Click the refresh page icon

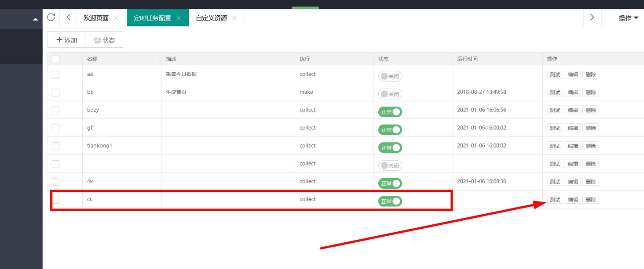click(x=51, y=17)
